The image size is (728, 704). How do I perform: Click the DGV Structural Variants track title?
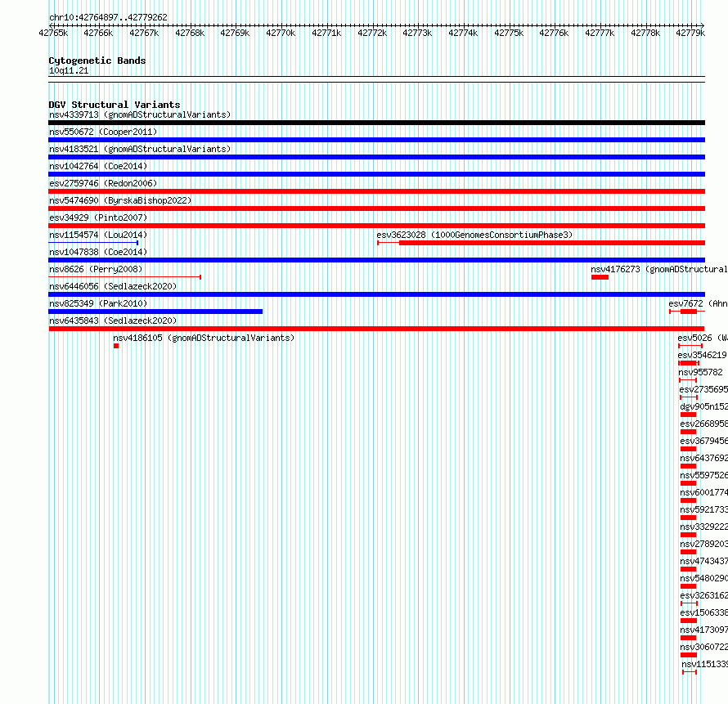[x=115, y=105]
